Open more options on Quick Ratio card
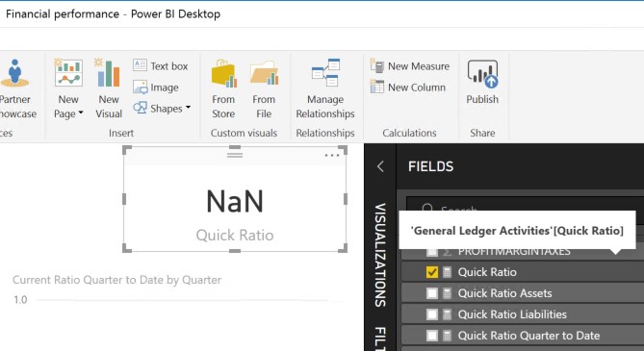 click(x=332, y=155)
